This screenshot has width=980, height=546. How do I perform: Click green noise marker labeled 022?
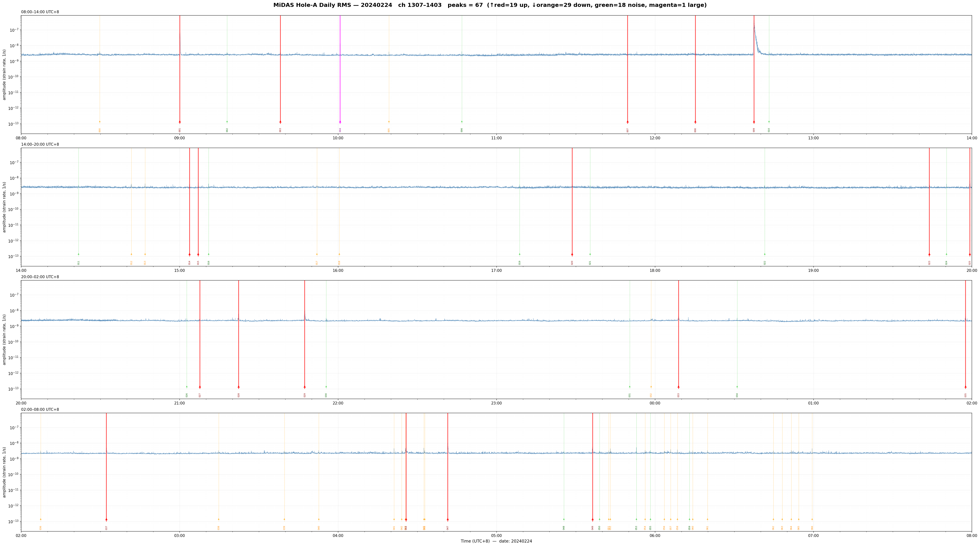765,254
